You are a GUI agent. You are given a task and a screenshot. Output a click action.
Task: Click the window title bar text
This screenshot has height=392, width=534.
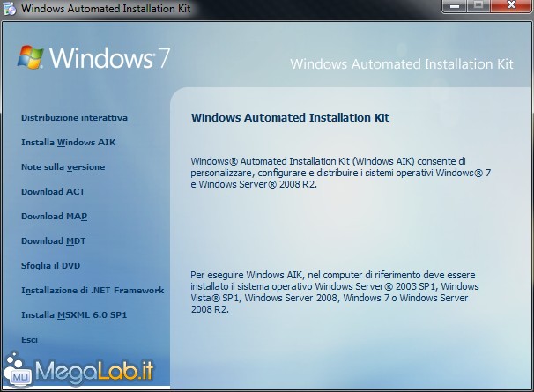98,9
